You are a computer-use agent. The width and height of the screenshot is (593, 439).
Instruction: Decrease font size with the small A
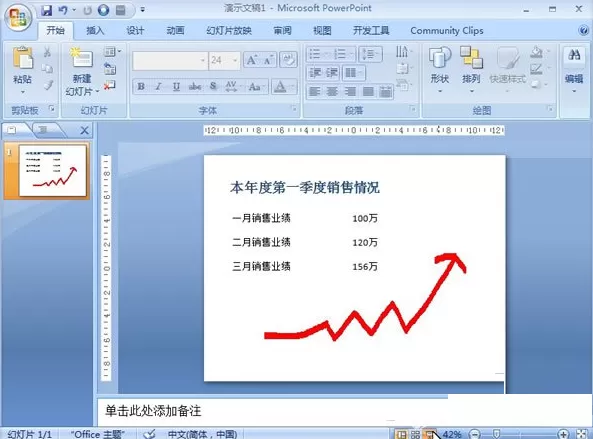268,60
